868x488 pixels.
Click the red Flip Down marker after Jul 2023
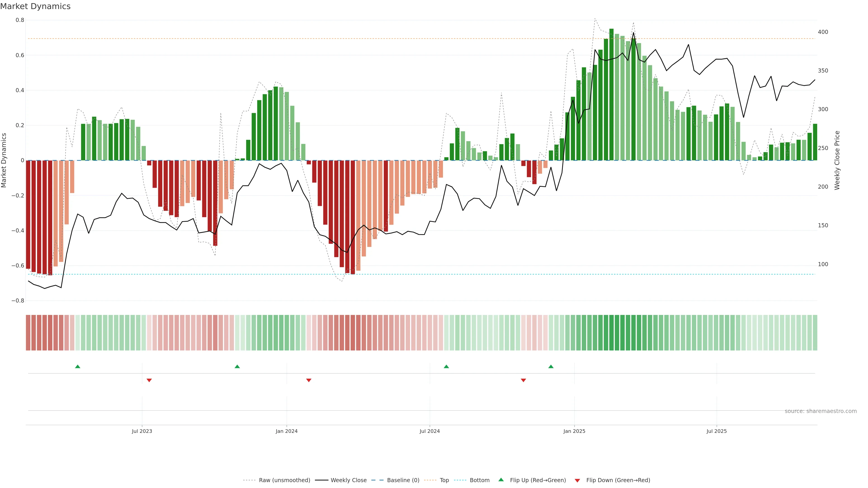pos(149,380)
